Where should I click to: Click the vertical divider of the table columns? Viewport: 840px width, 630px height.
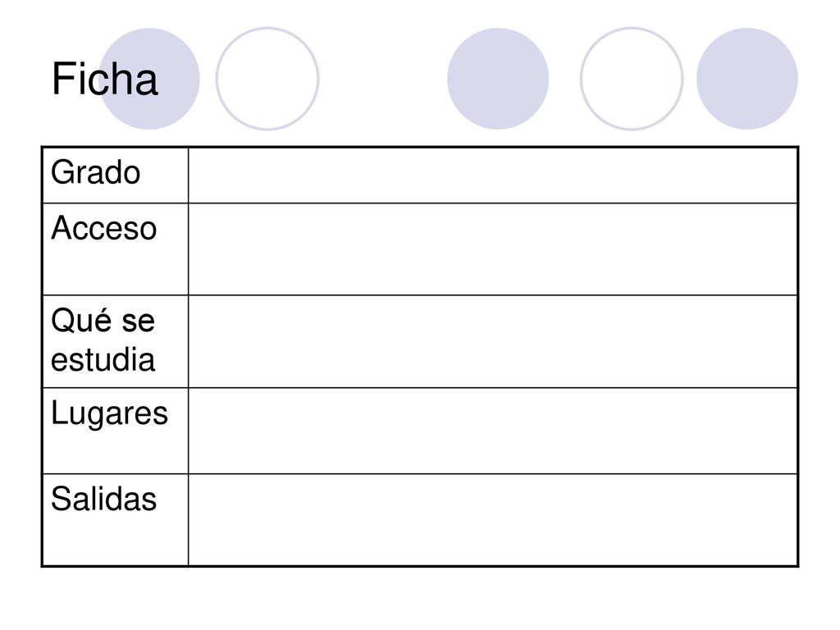[x=188, y=356]
